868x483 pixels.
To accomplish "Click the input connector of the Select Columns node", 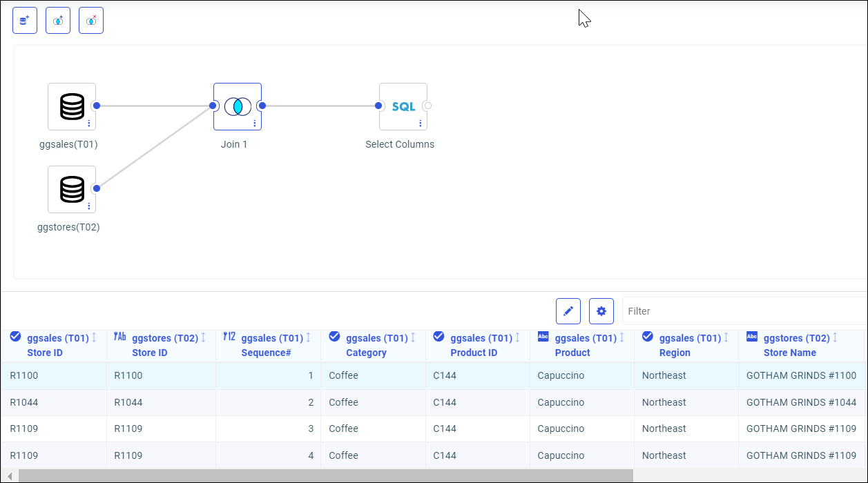I will [x=379, y=106].
